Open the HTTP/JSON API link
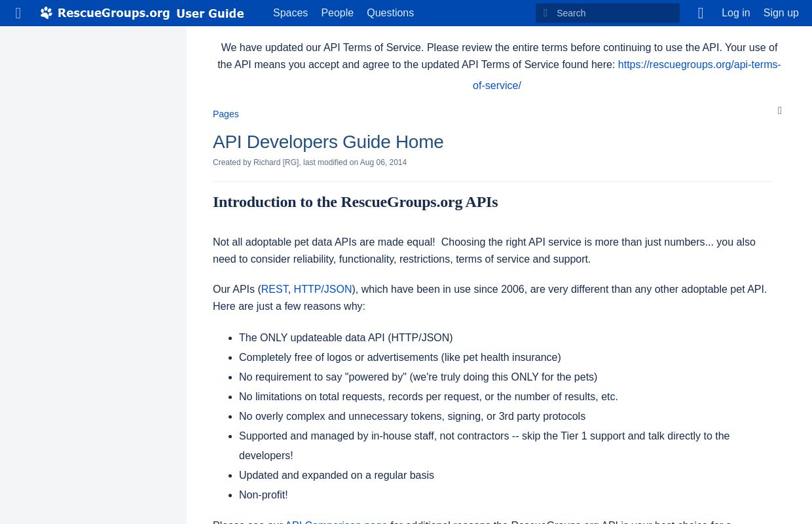The width and height of the screenshot is (812, 524). click(x=323, y=290)
